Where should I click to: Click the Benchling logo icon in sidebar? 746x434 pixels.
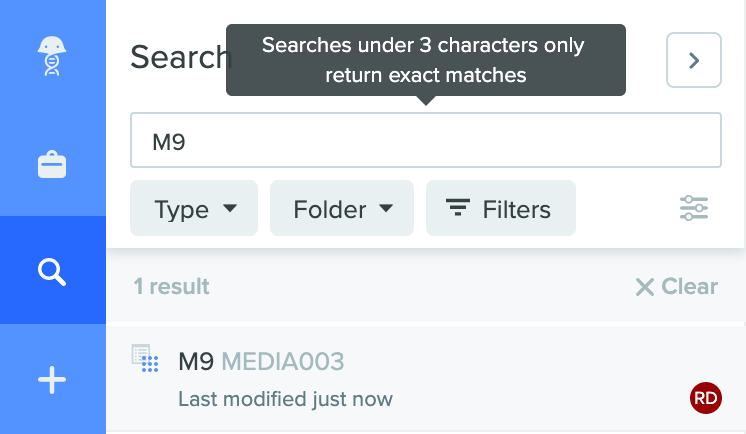pos(52,56)
